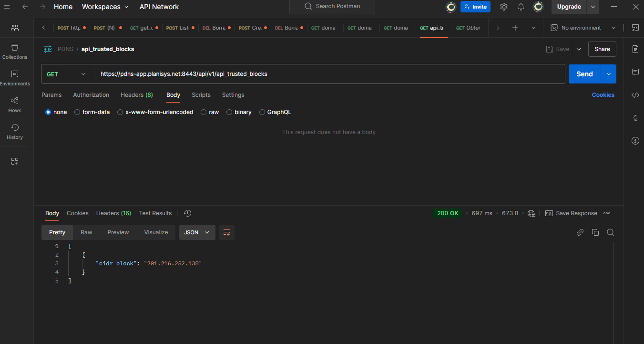Screen dimensions: 644x344
Task: Add a new request tab
Action: click(515, 28)
